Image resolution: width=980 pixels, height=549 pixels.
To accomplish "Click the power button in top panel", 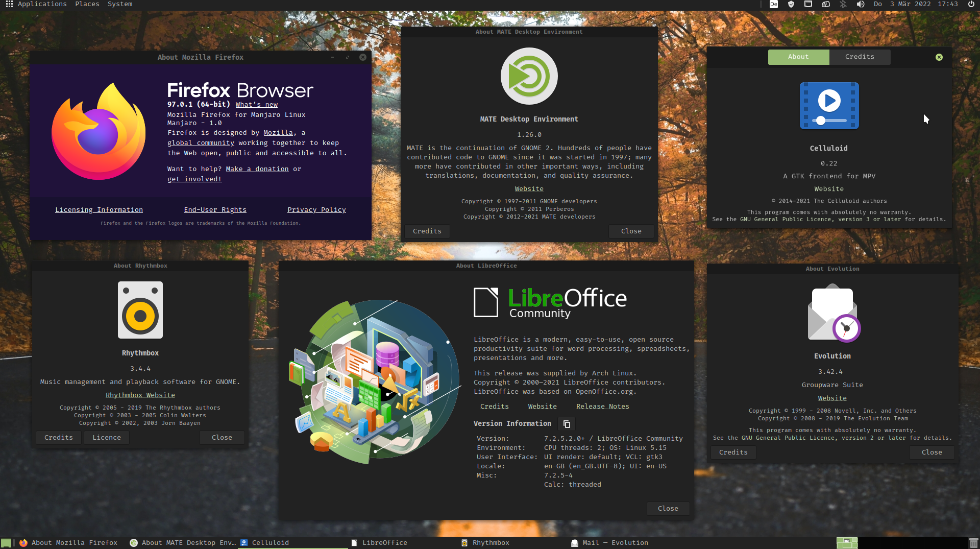I will 971,4.
